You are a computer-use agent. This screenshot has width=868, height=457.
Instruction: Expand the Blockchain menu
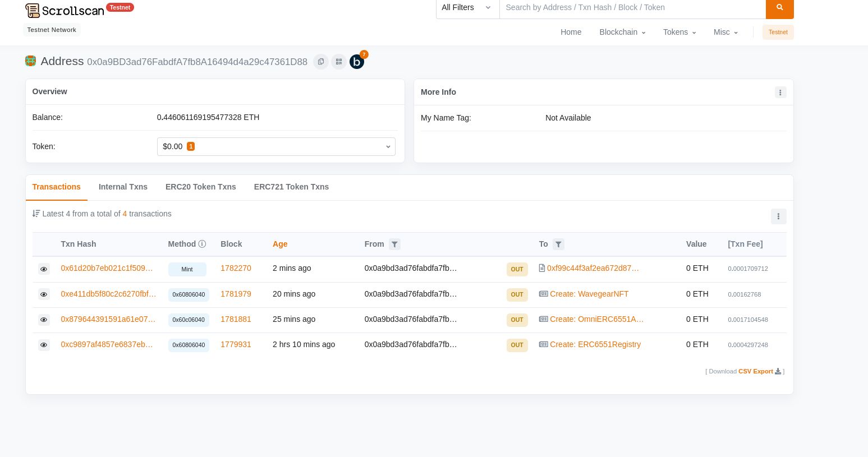(622, 32)
